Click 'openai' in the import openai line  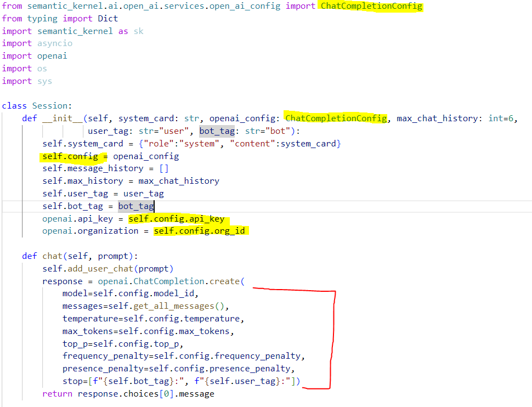pos(52,56)
